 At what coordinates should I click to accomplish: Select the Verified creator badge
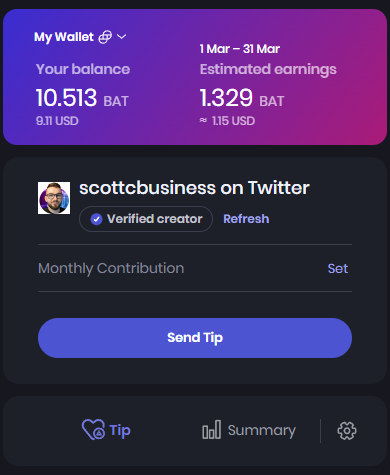coord(146,219)
